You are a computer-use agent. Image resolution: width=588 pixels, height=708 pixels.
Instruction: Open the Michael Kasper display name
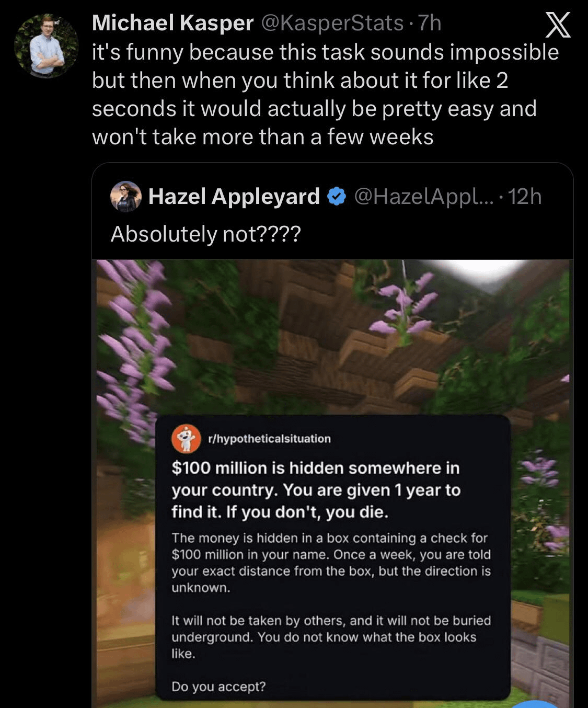172,23
